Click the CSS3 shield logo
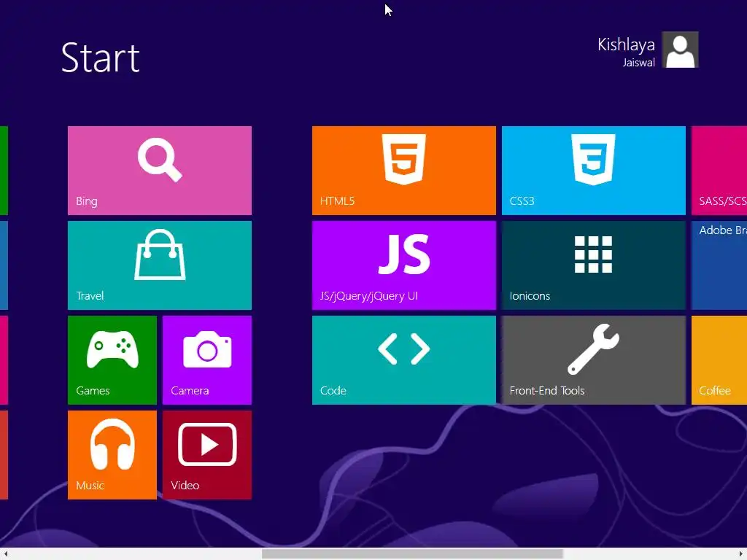747x560 pixels. point(594,159)
